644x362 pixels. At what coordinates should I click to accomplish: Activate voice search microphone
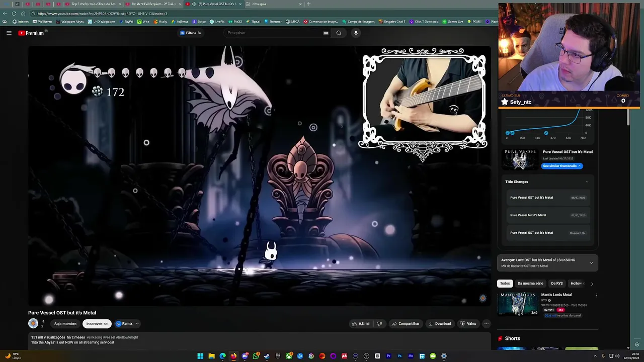tap(356, 33)
